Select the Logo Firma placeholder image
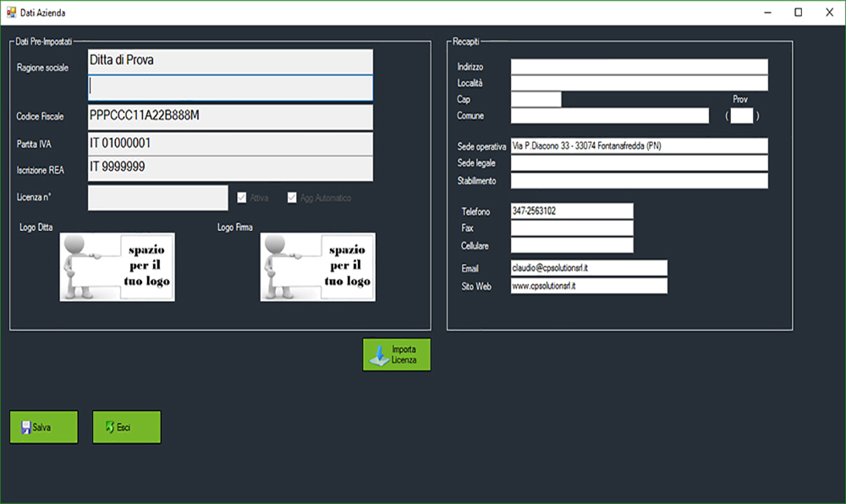Image resolution: width=846 pixels, height=504 pixels. tap(317, 267)
